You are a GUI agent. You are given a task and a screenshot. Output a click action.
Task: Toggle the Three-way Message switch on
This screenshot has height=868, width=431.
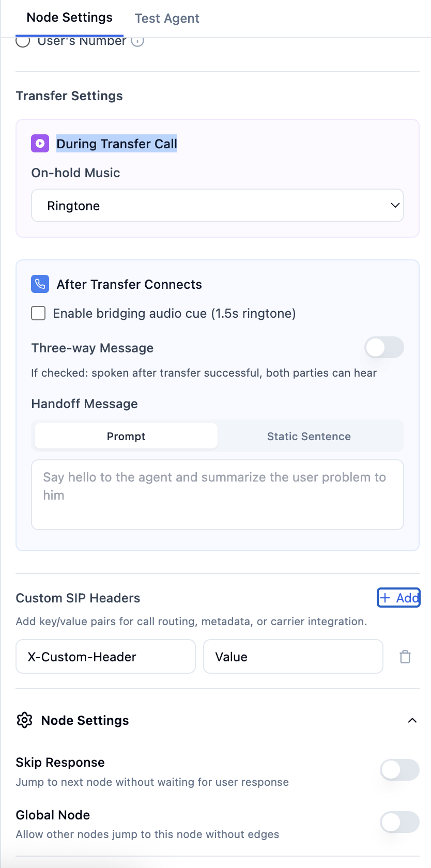click(384, 348)
